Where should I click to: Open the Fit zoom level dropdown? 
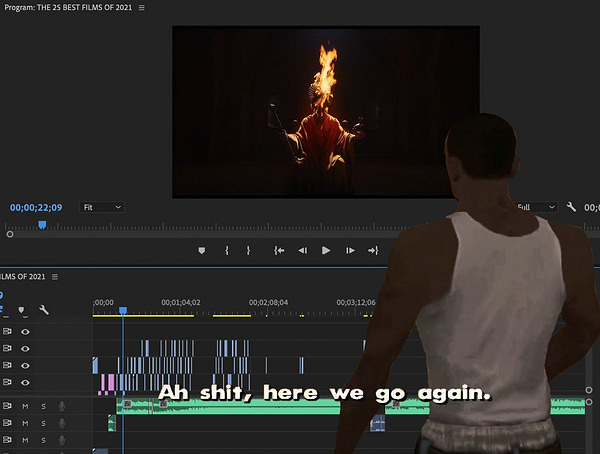102,207
